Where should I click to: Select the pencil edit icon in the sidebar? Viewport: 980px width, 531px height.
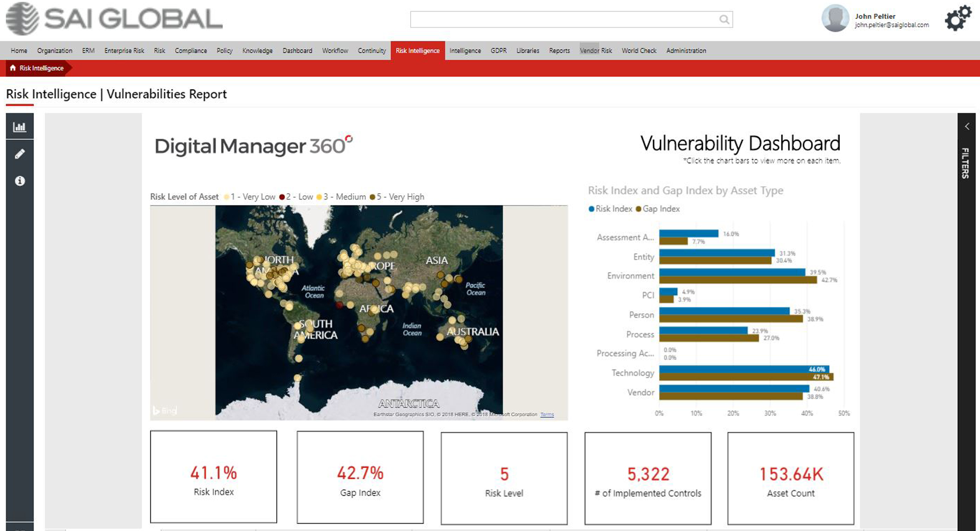(x=20, y=153)
